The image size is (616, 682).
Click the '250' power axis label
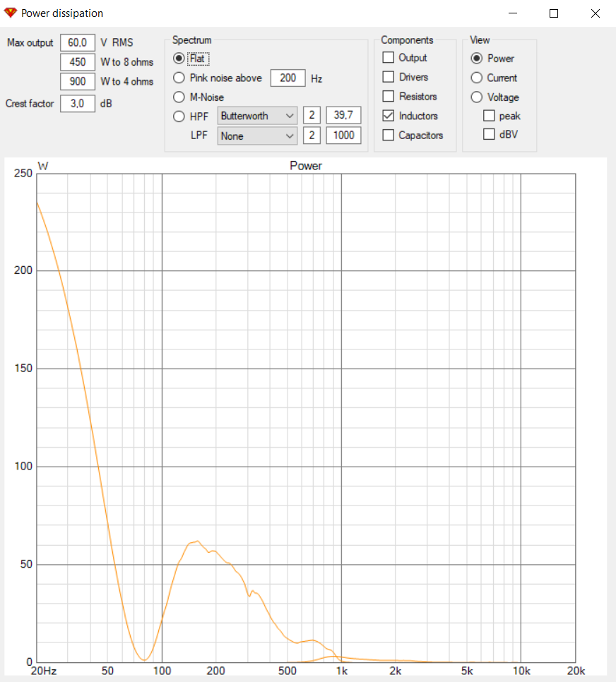coord(23,173)
